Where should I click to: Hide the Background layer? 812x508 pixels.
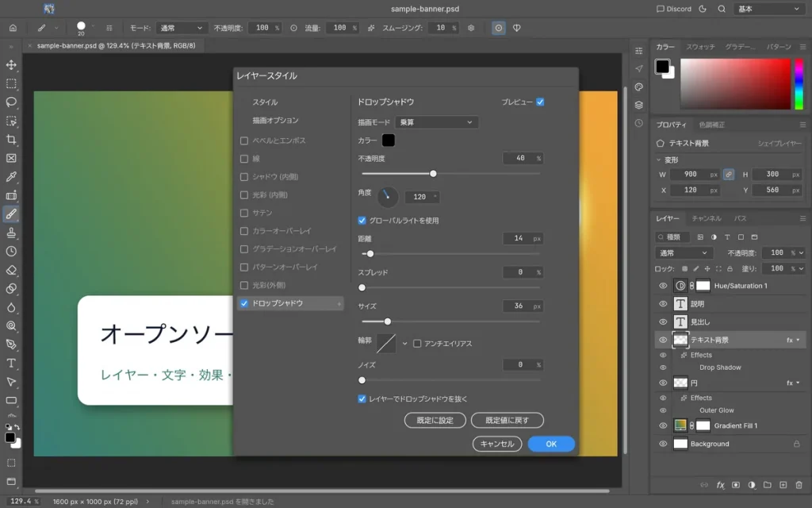(x=663, y=444)
